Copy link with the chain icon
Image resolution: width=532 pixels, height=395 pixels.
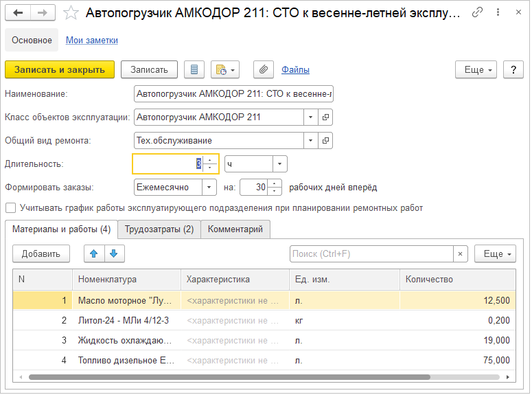coord(477,12)
